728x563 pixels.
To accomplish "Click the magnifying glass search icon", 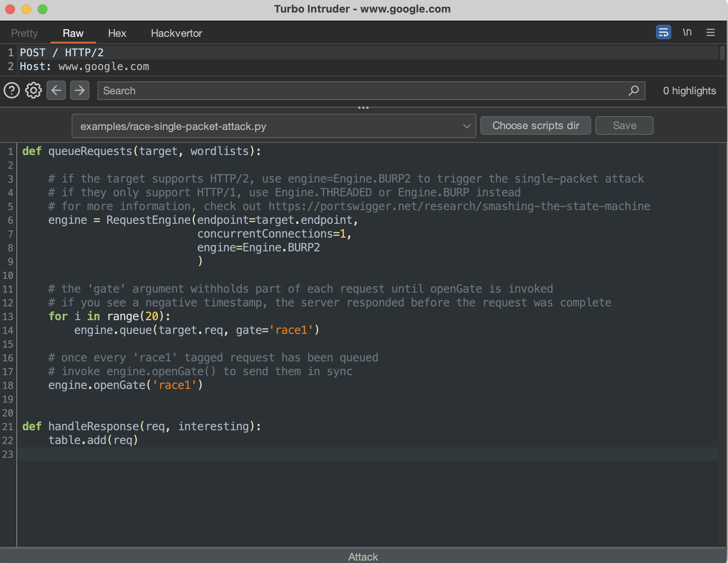I will [633, 91].
